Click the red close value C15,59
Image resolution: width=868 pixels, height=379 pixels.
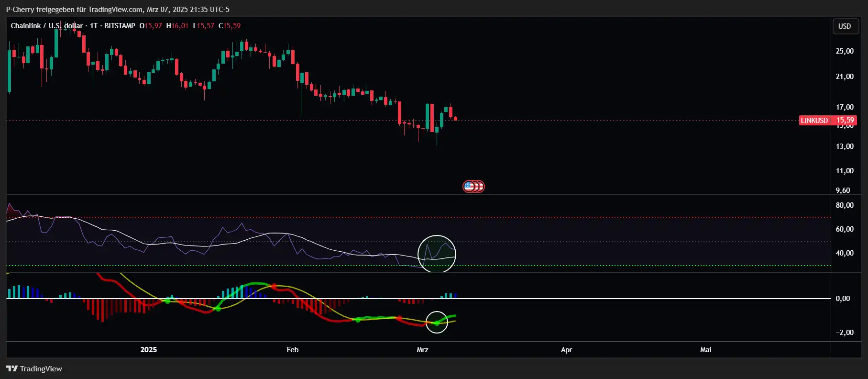click(230, 26)
